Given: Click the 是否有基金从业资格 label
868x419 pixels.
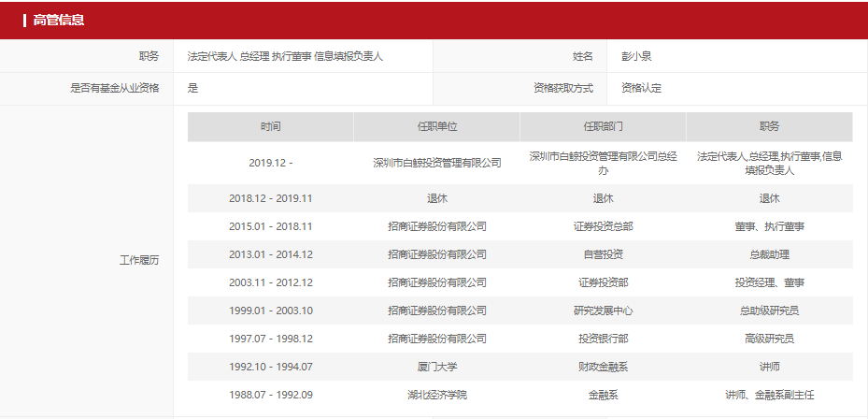Looking at the screenshot, I should (x=115, y=88).
